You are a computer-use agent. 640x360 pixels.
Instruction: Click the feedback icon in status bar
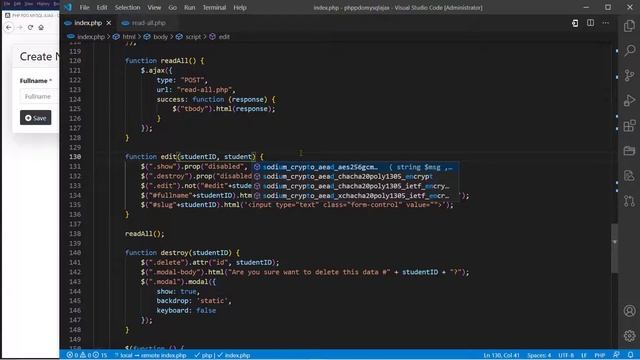[x=616, y=355]
